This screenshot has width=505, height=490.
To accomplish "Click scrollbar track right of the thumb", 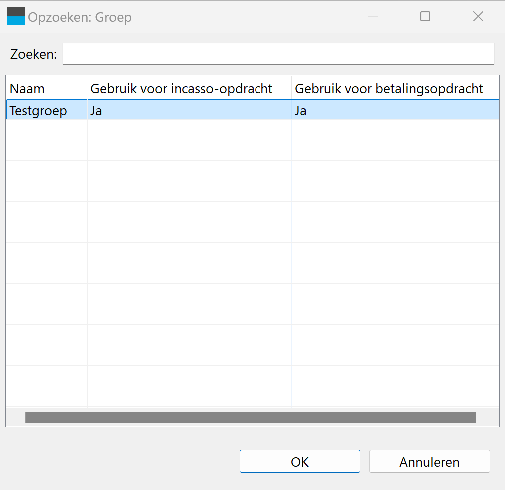I will 487,417.
